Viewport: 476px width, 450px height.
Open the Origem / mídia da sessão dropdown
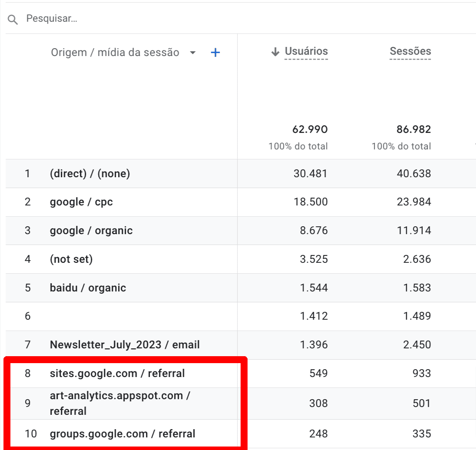[x=193, y=53]
